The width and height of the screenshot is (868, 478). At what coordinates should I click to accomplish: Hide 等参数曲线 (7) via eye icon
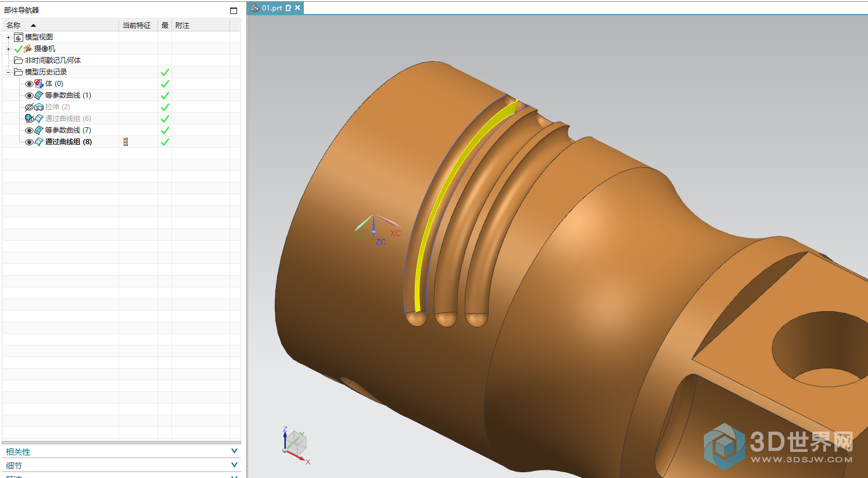(x=29, y=130)
